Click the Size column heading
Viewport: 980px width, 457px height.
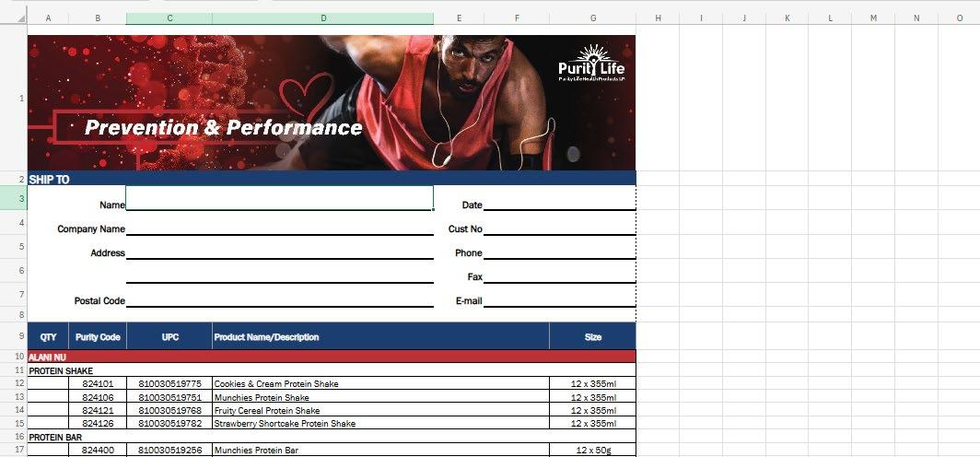point(593,337)
